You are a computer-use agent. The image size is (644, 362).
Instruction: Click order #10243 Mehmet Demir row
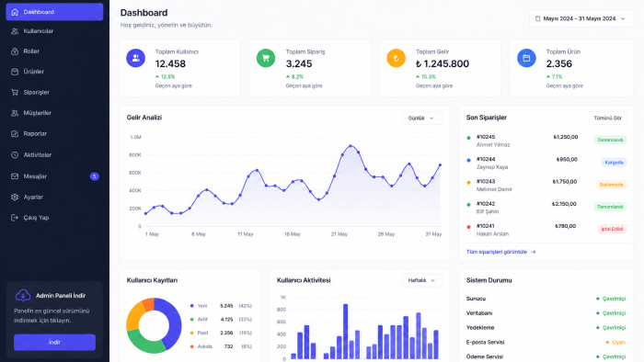tap(546, 185)
